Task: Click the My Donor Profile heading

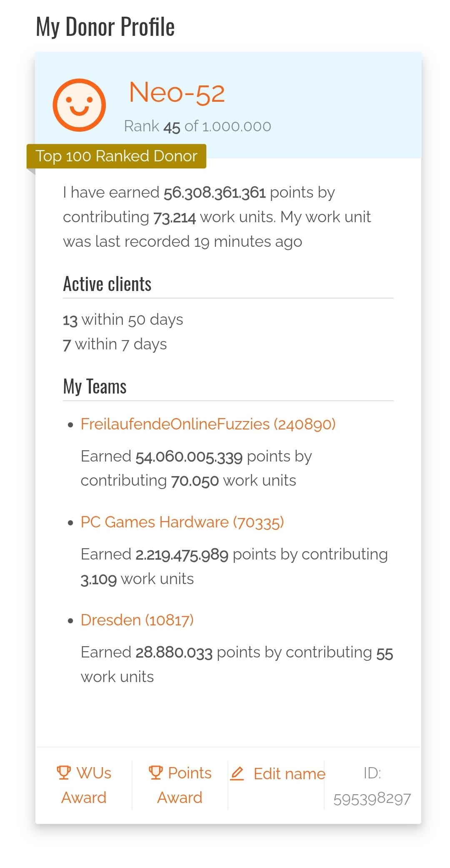Action: (105, 27)
